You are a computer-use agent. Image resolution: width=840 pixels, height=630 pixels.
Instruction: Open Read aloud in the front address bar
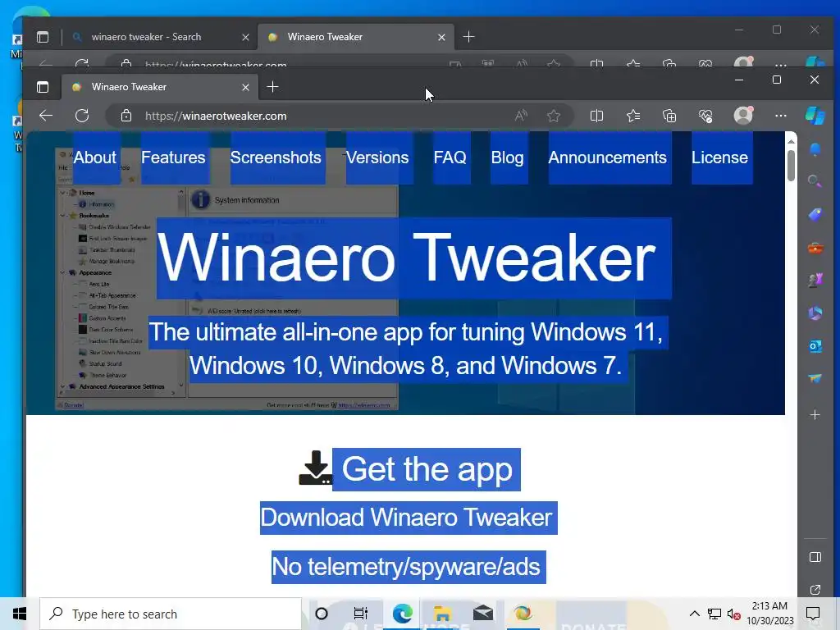[x=521, y=116]
